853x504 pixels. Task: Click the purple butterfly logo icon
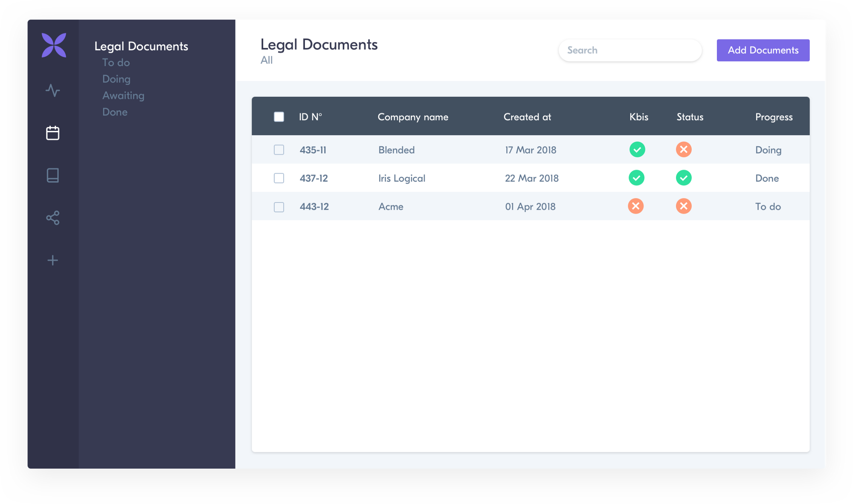54,45
